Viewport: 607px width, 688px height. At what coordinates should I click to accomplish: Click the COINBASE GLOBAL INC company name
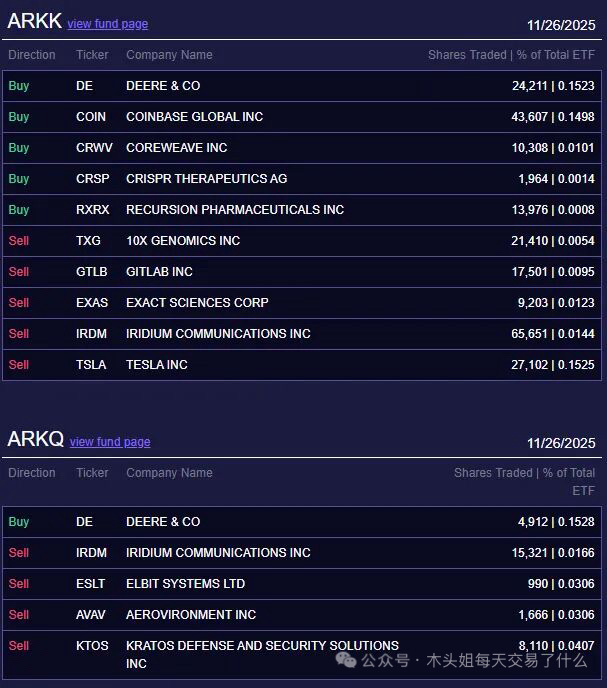click(194, 117)
